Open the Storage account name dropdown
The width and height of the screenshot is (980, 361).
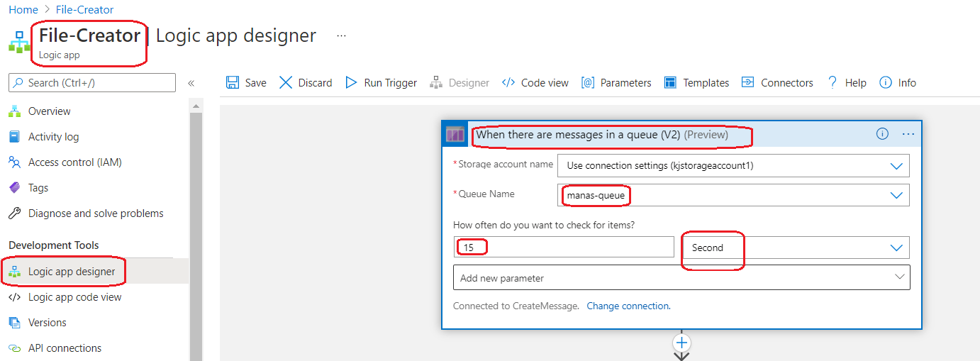tap(733, 165)
